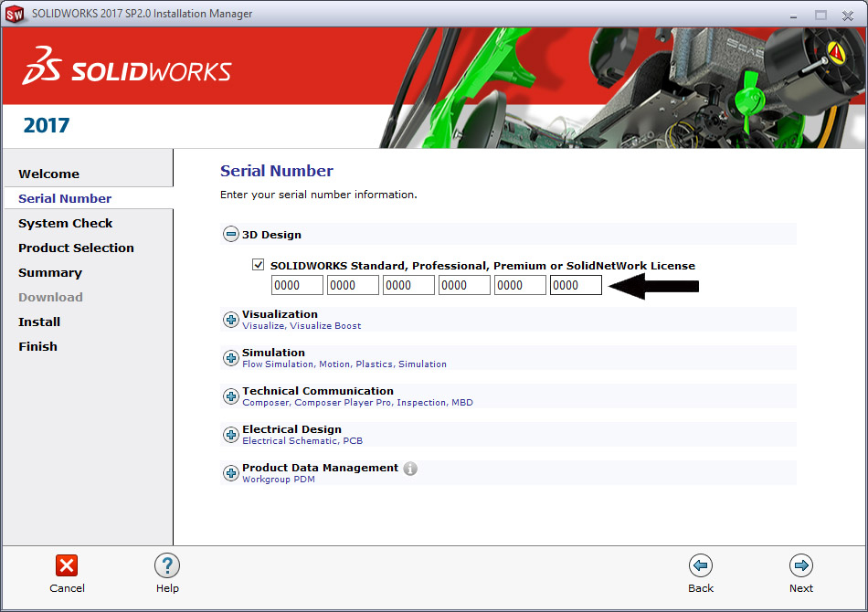The height and width of the screenshot is (612, 868).
Task: Click the red Cancel X icon
Action: 67,565
